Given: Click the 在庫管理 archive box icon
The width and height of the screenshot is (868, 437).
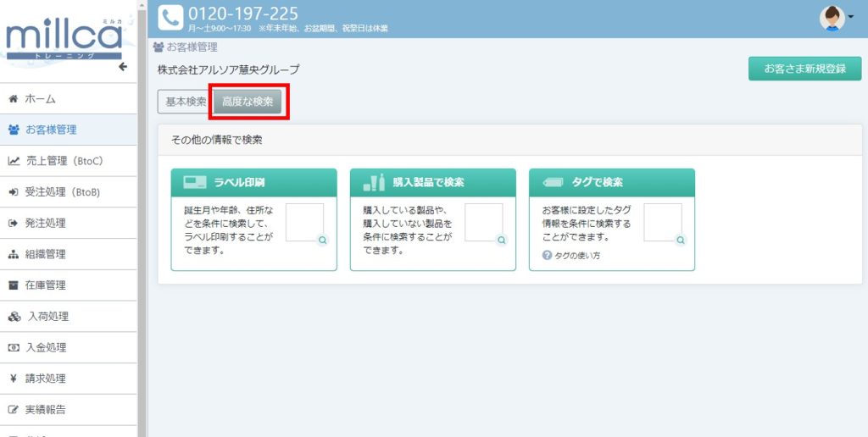Looking at the screenshot, I should tap(14, 285).
